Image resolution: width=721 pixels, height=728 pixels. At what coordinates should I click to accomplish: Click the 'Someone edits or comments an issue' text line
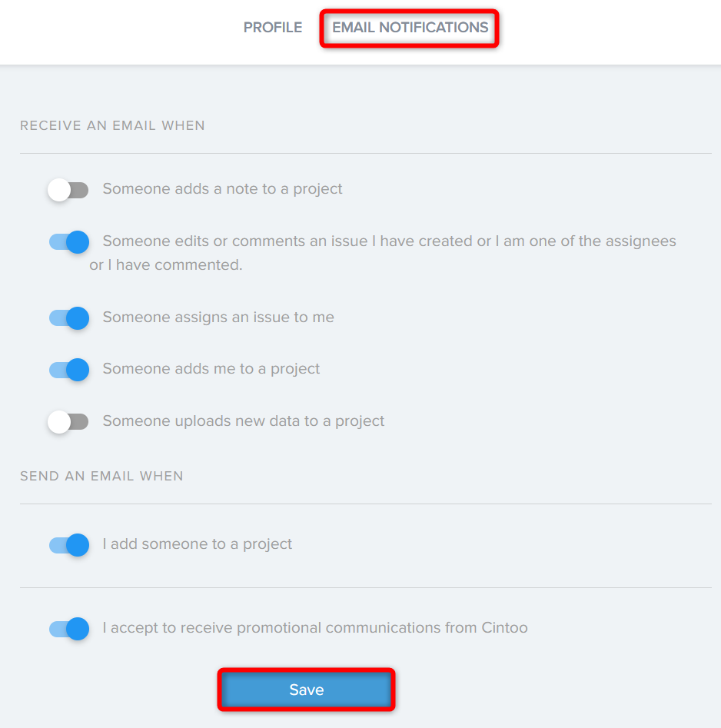pyautogui.click(x=390, y=241)
